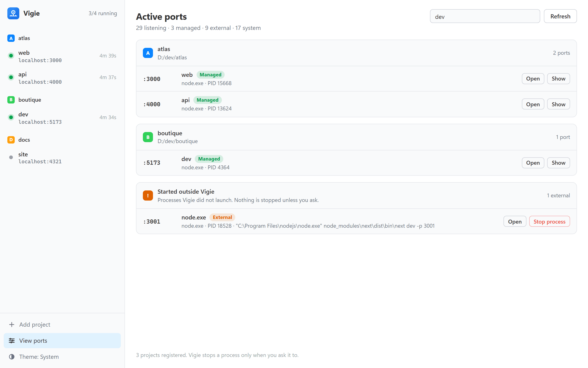The height and width of the screenshot is (368, 588).
Task: Select the api localhost:4000 service
Action: (62, 78)
